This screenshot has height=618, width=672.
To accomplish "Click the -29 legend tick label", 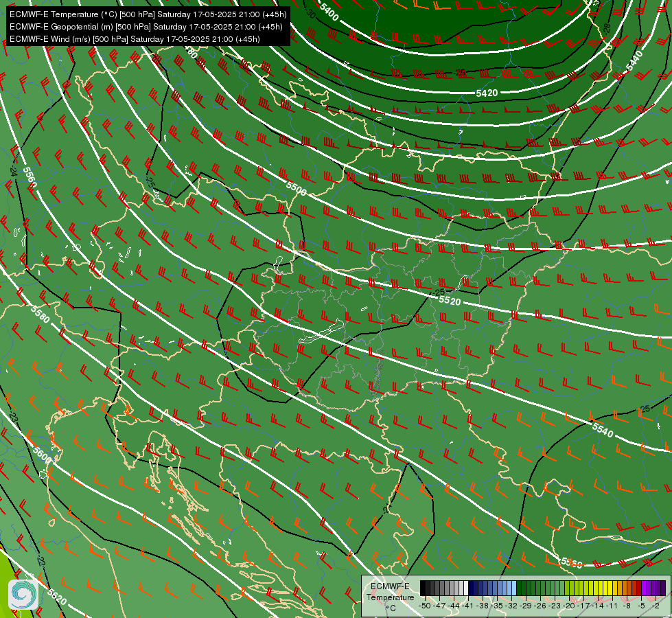I will pos(526,606).
